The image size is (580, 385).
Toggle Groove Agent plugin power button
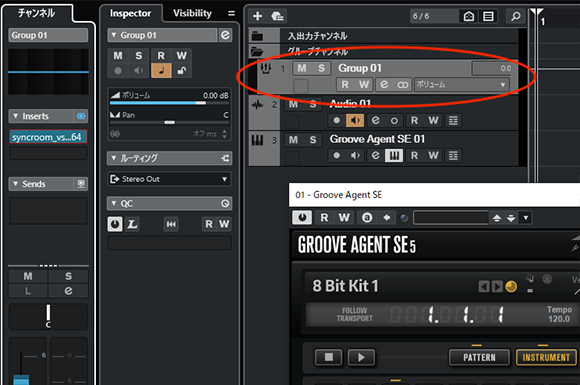pos(302,217)
